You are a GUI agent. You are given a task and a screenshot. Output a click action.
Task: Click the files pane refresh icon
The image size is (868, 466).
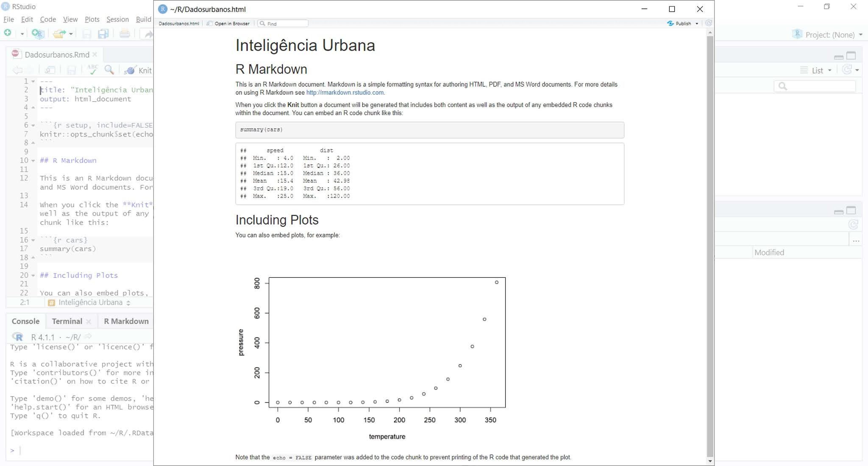click(x=853, y=224)
